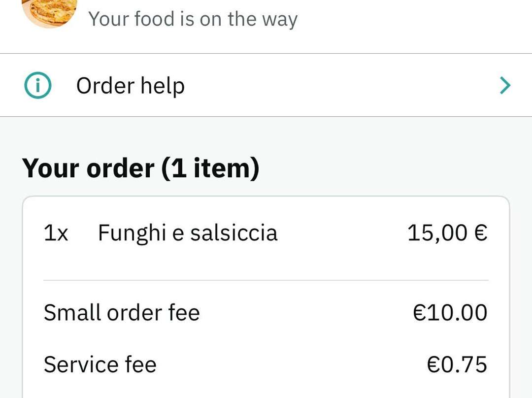Viewport: 532px width, 398px height.
Task: Click the euro sign after 15,00
Action: (481, 232)
